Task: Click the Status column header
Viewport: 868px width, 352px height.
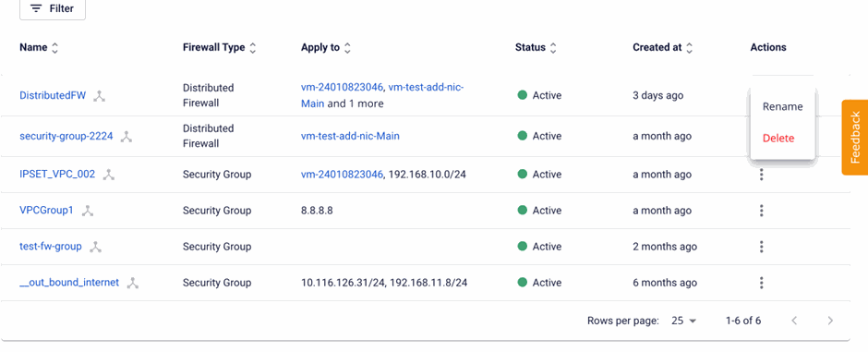Action: 530,48
